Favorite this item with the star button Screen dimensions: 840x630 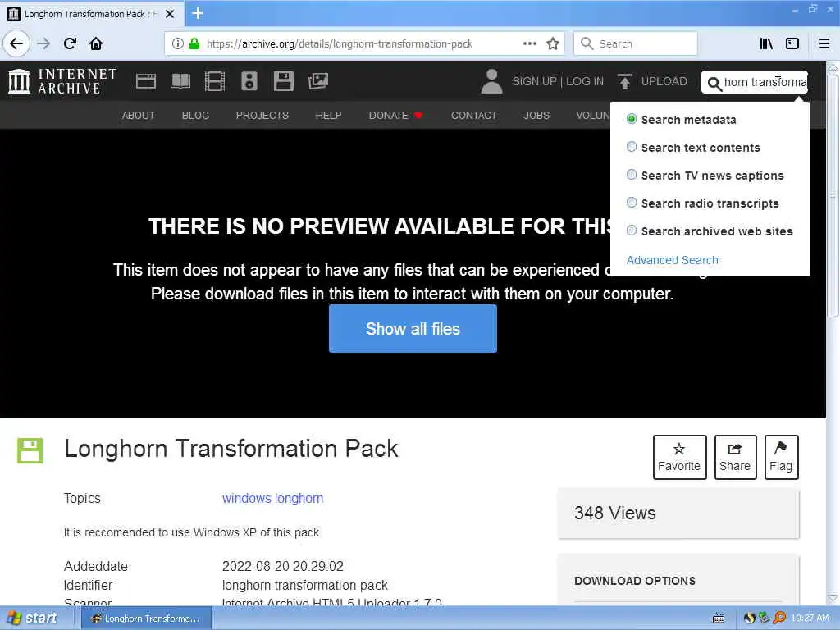point(679,457)
